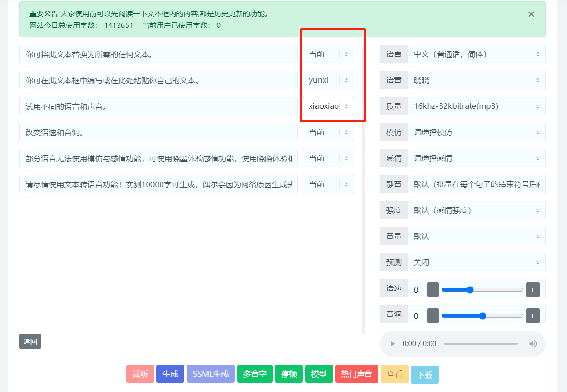Click the SSML生成 button
The image size is (567, 392).
(x=211, y=374)
